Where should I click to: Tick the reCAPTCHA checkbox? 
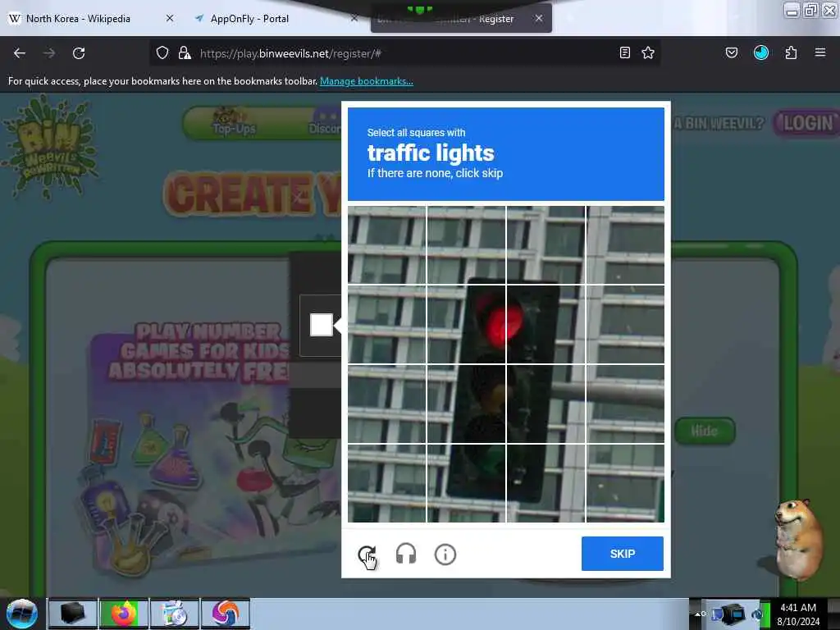[322, 325]
